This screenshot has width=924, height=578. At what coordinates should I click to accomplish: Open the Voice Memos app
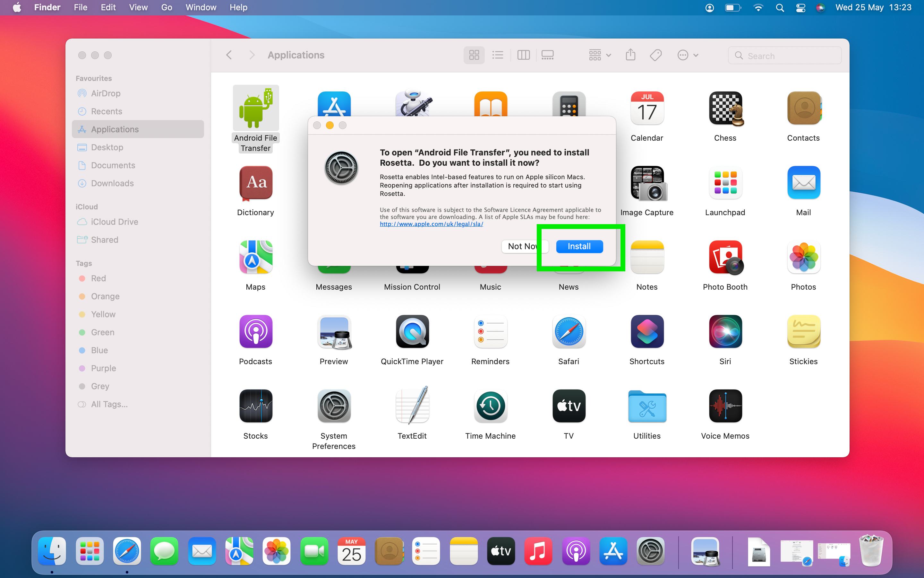(x=725, y=406)
